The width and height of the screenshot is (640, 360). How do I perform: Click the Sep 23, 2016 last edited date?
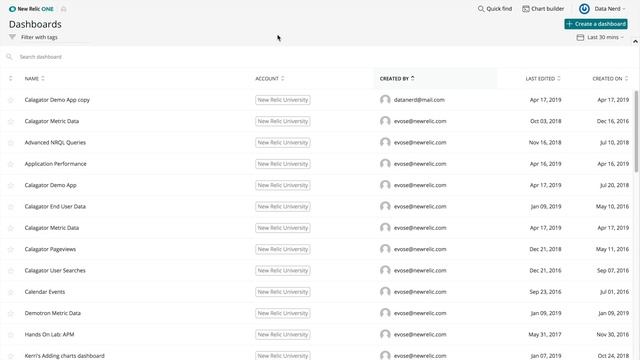tap(545, 292)
